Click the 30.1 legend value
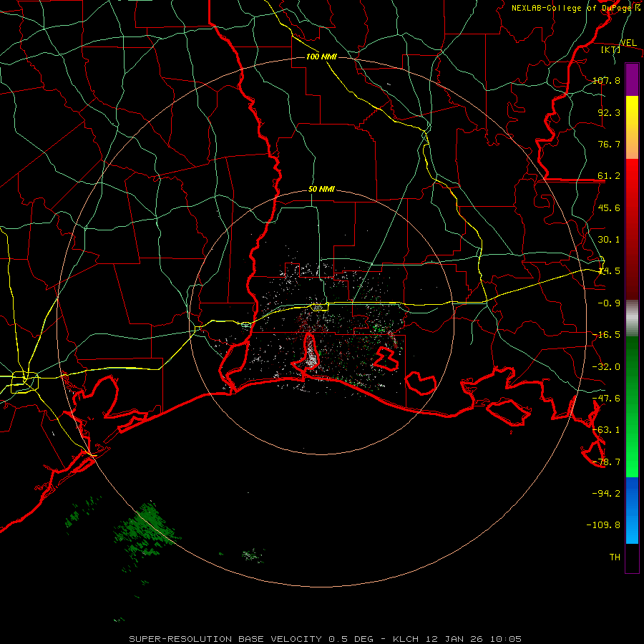This screenshot has height=644, width=644. click(x=609, y=240)
